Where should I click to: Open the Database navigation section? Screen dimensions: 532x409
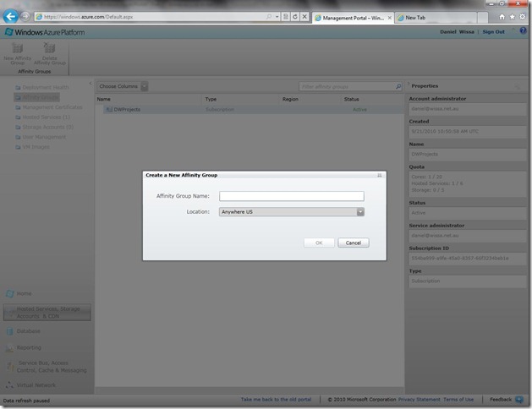pos(28,331)
